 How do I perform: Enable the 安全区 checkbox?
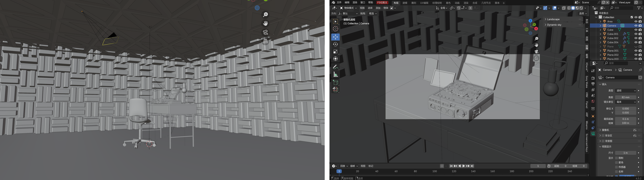coord(603,136)
